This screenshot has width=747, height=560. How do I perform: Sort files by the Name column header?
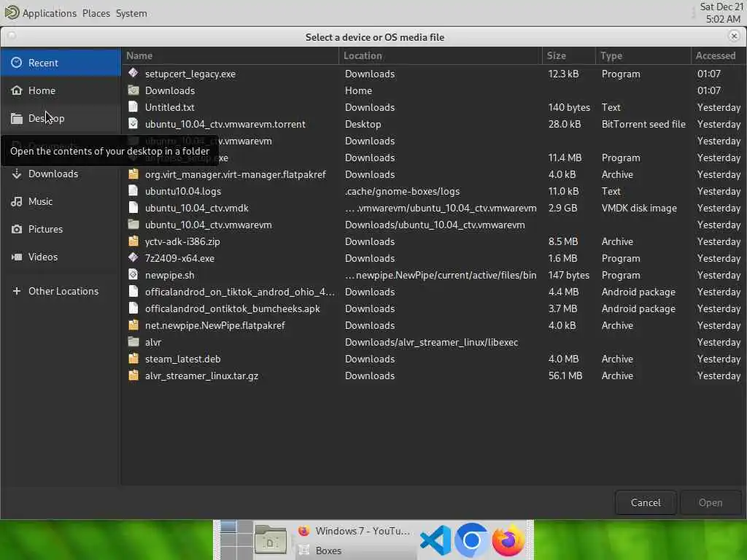click(230, 55)
